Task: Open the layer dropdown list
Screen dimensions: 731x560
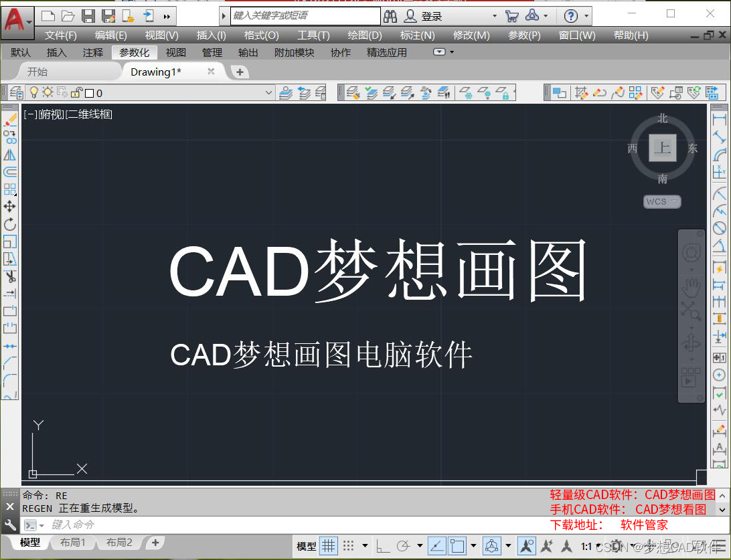Action: pyautogui.click(x=268, y=93)
